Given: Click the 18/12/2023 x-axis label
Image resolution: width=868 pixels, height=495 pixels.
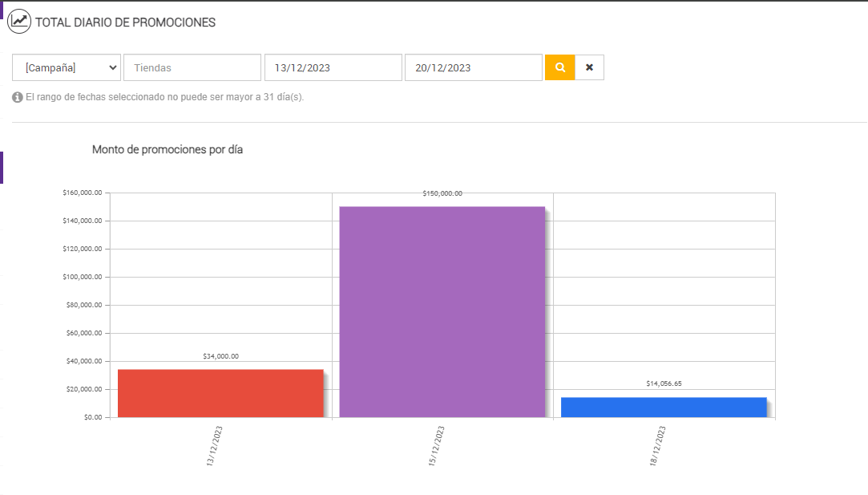Looking at the screenshot, I should point(658,445).
